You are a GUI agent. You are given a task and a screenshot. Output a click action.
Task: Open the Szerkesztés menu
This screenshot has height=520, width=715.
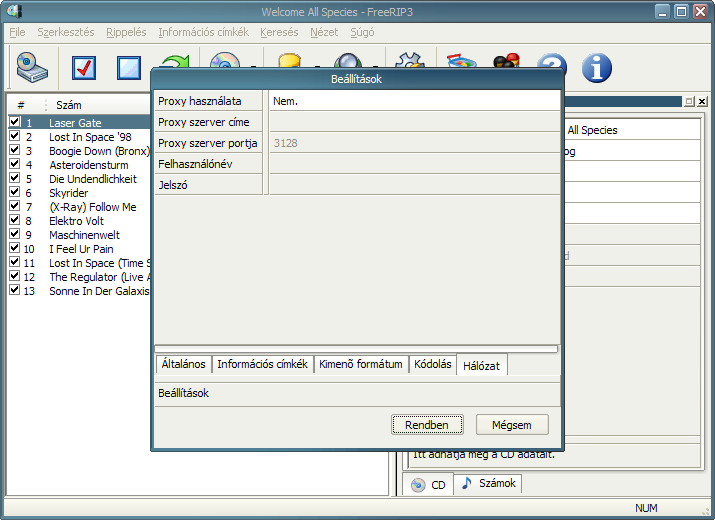(x=66, y=32)
